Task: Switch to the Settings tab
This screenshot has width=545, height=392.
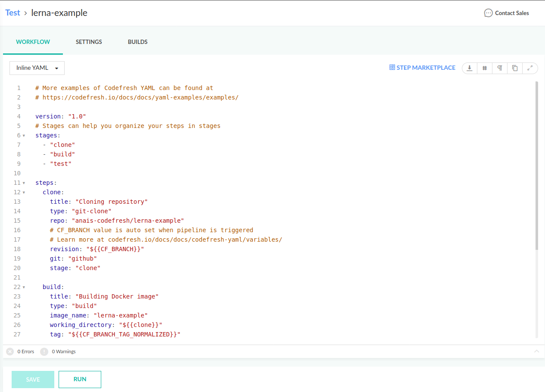Action: [x=89, y=42]
